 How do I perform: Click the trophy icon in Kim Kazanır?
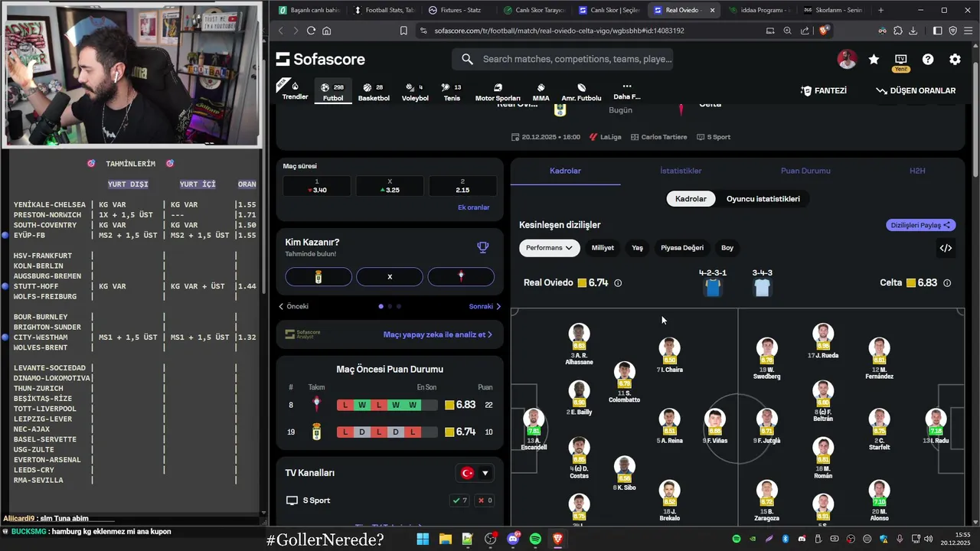click(482, 247)
